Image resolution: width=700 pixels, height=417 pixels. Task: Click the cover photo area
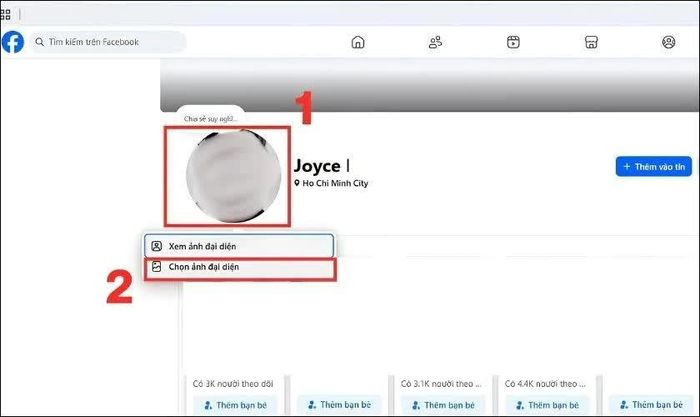tap(430, 85)
